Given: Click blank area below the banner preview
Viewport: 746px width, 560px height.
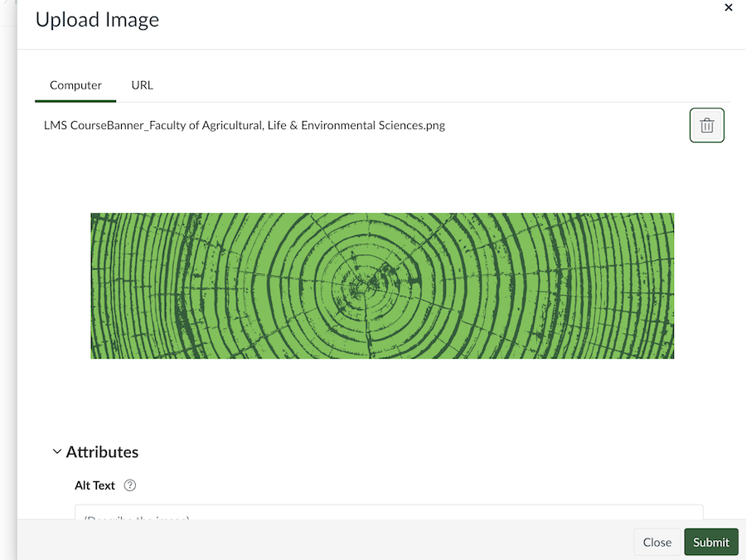Looking at the screenshot, I should coord(381,398).
